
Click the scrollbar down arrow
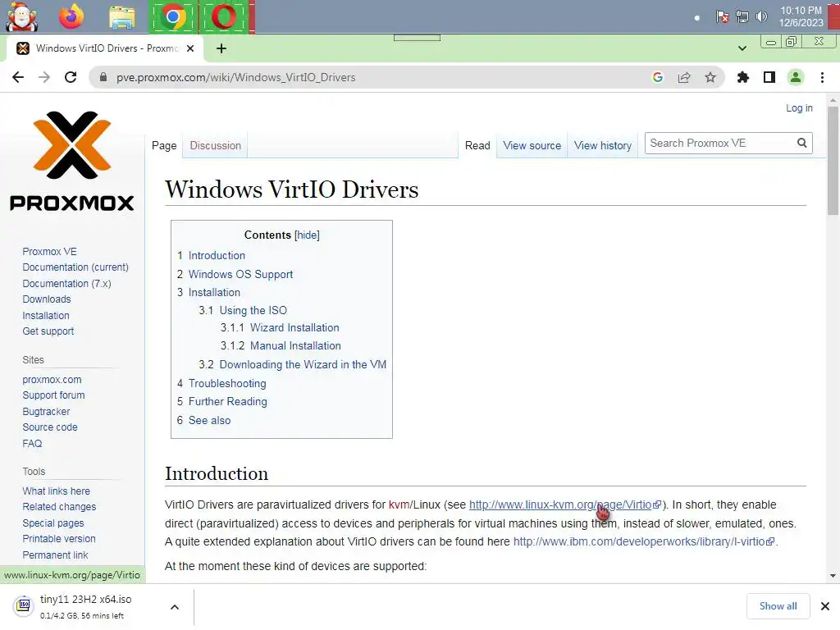833,576
